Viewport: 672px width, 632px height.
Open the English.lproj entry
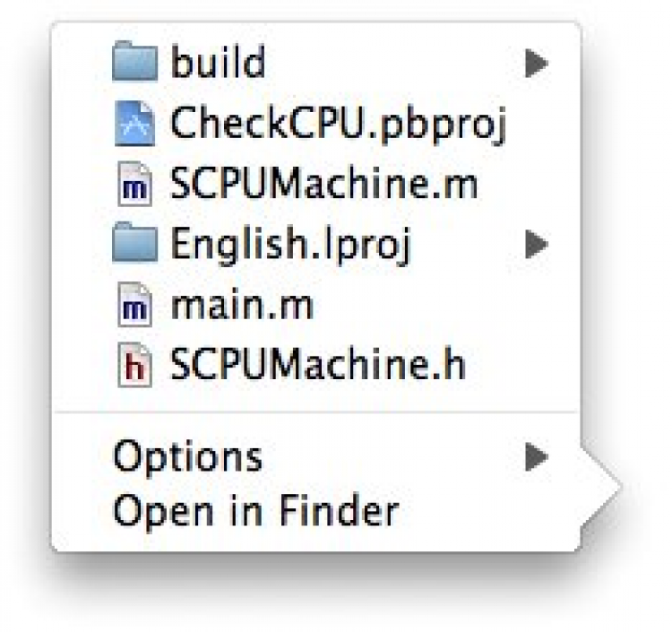tap(289, 245)
